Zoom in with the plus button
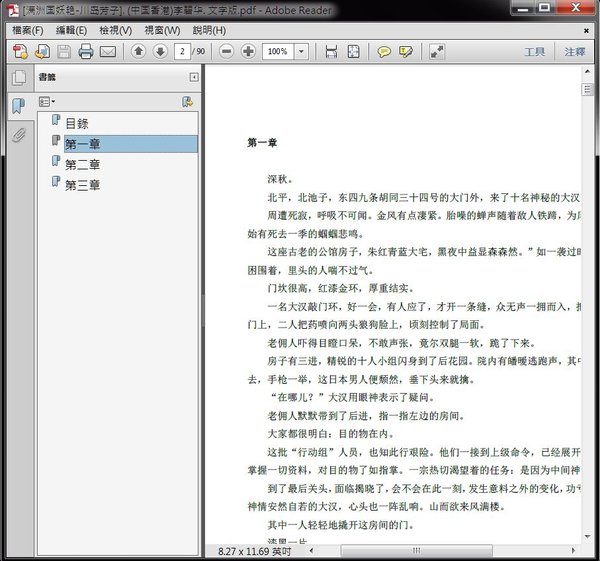This screenshot has height=561, width=600. pos(248,52)
